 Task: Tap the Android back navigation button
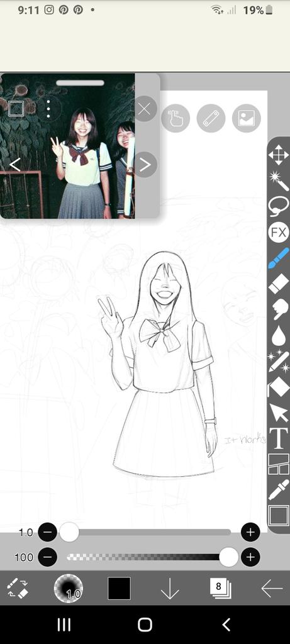(226, 625)
